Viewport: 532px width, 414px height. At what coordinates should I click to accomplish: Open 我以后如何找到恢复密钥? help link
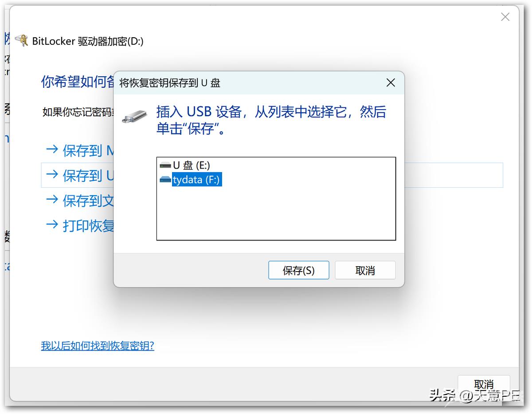click(x=98, y=346)
